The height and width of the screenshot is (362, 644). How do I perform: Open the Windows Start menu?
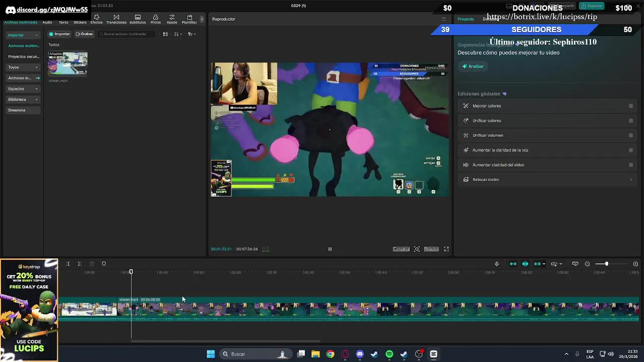tap(211, 354)
